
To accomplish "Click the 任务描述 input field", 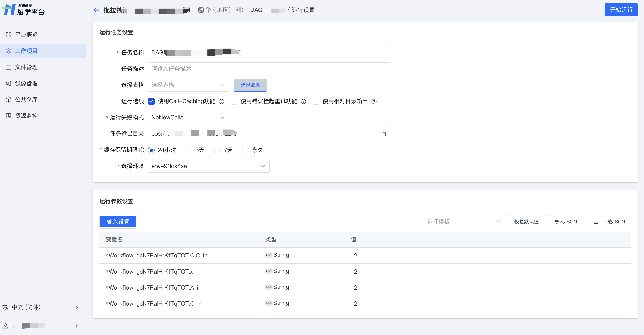I will click(x=269, y=69).
